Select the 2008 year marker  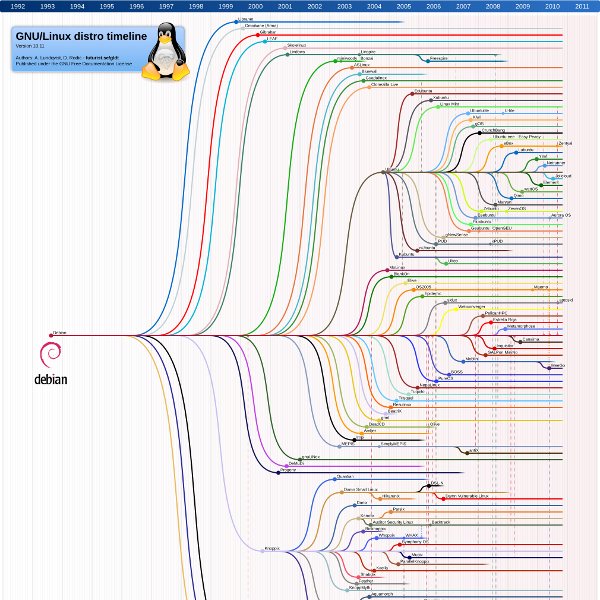pos(493,6)
